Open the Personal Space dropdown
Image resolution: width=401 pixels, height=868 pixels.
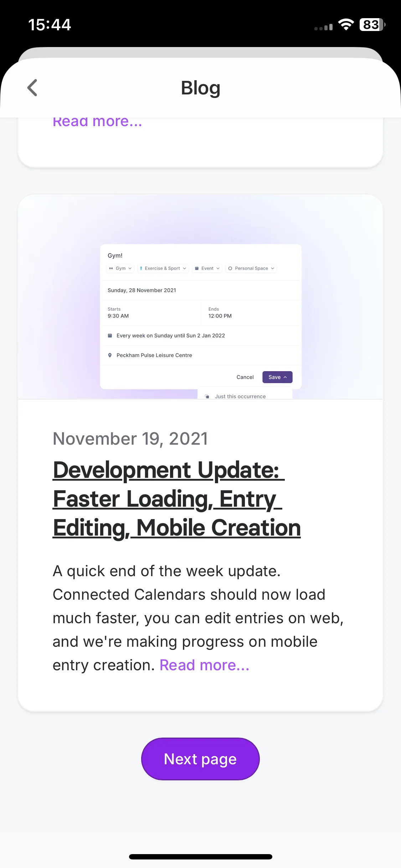[251, 268]
